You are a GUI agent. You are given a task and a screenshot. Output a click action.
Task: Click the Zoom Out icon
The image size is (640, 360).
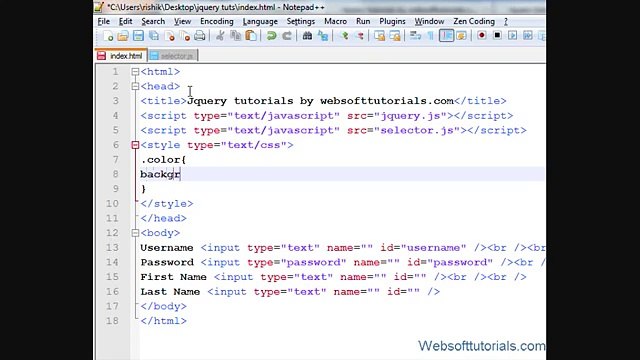pyautogui.click(x=359, y=36)
